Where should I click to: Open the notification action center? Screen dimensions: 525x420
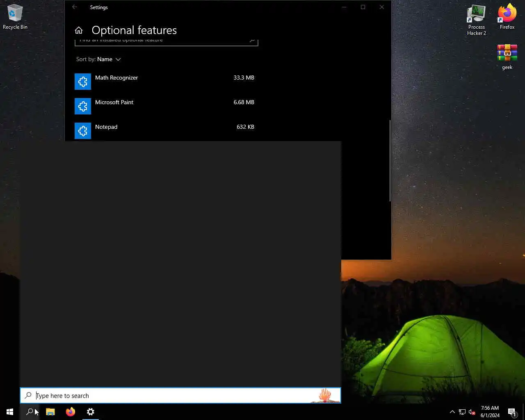click(512, 412)
